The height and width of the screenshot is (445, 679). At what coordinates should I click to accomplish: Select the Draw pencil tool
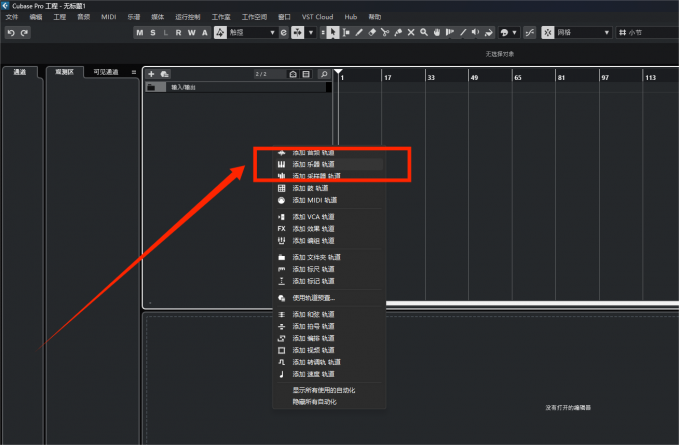[x=359, y=32]
